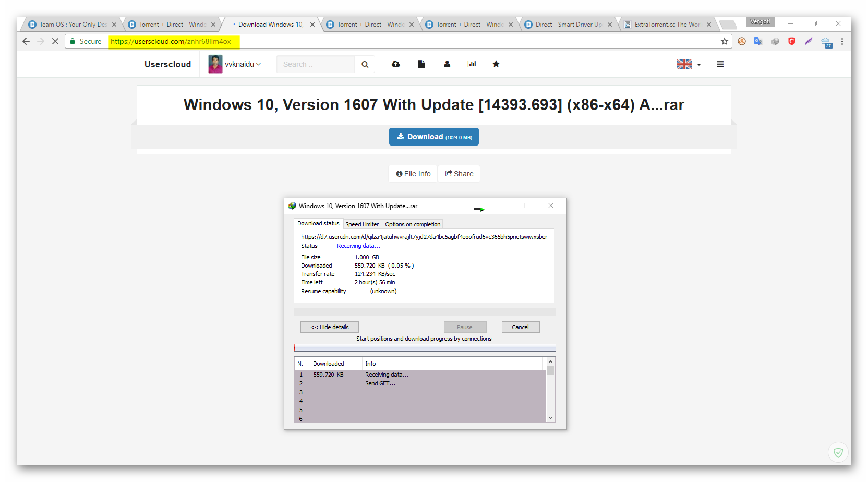Click the File Info button

point(413,174)
